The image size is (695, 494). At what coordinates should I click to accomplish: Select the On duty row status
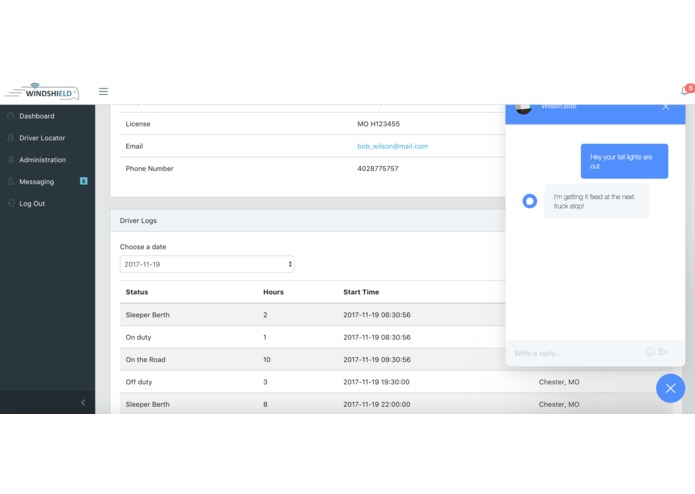coord(138,337)
